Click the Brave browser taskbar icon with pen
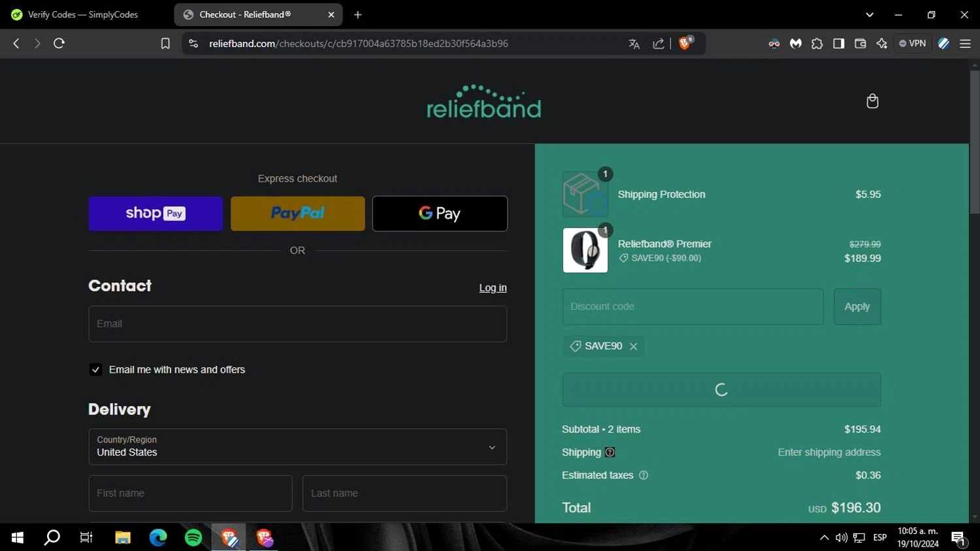 [x=229, y=537]
